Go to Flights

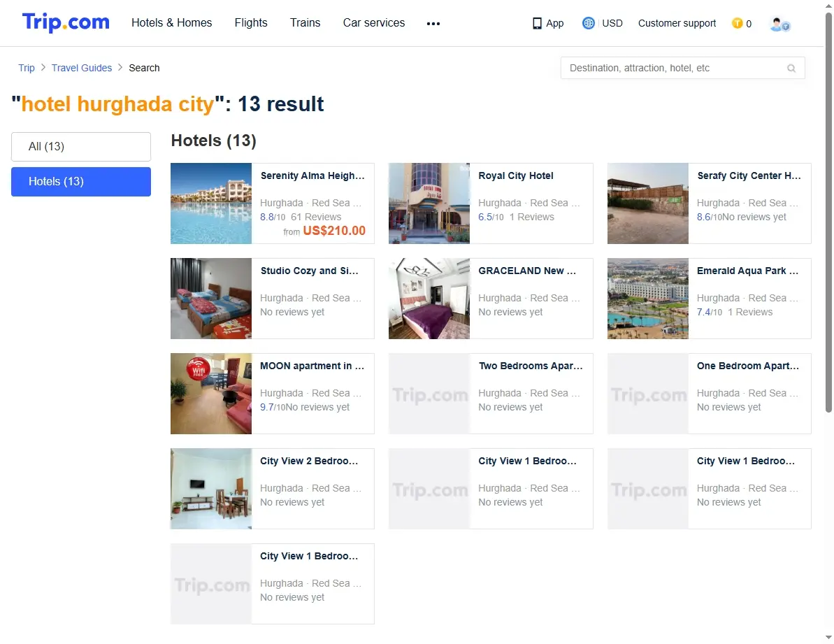coord(251,23)
